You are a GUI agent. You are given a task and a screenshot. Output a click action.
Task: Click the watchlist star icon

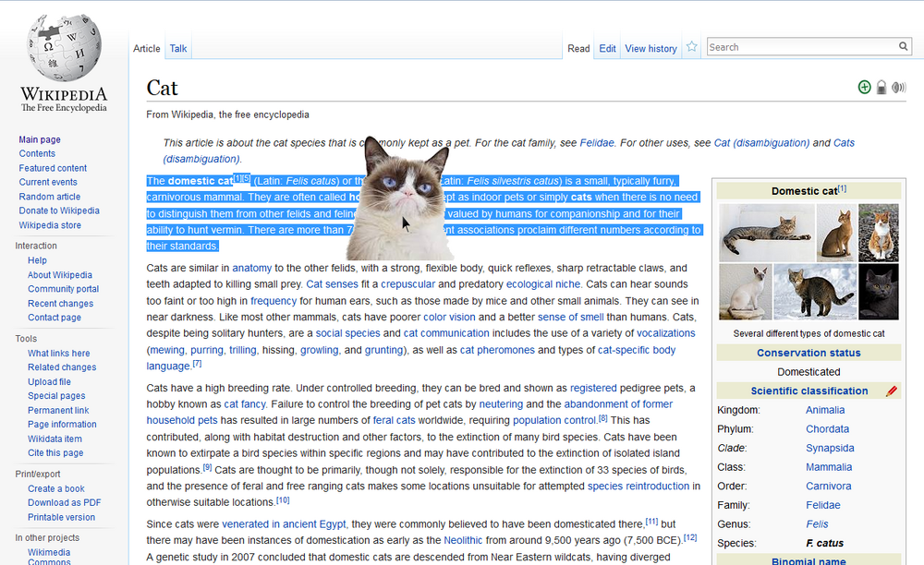692,46
